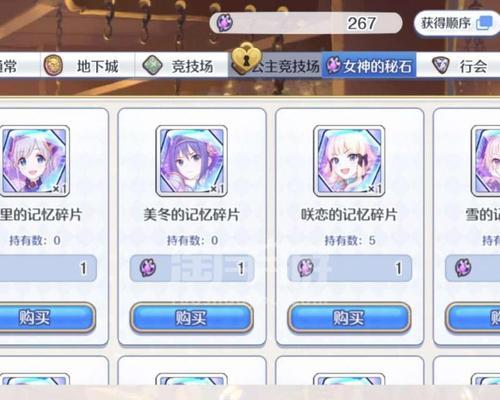Click the blue stacked squares icon on 获得顺序
This screenshot has height=400, width=500.
(484, 23)
